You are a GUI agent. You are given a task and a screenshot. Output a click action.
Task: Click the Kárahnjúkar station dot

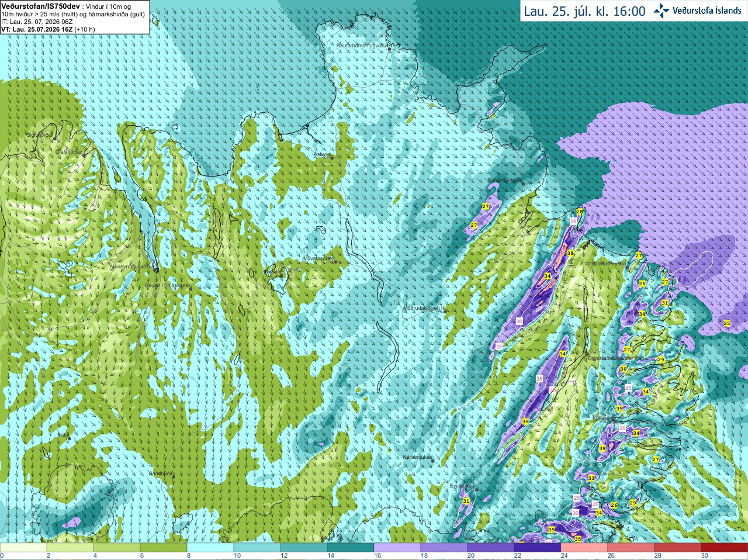(x=433, y=461)
